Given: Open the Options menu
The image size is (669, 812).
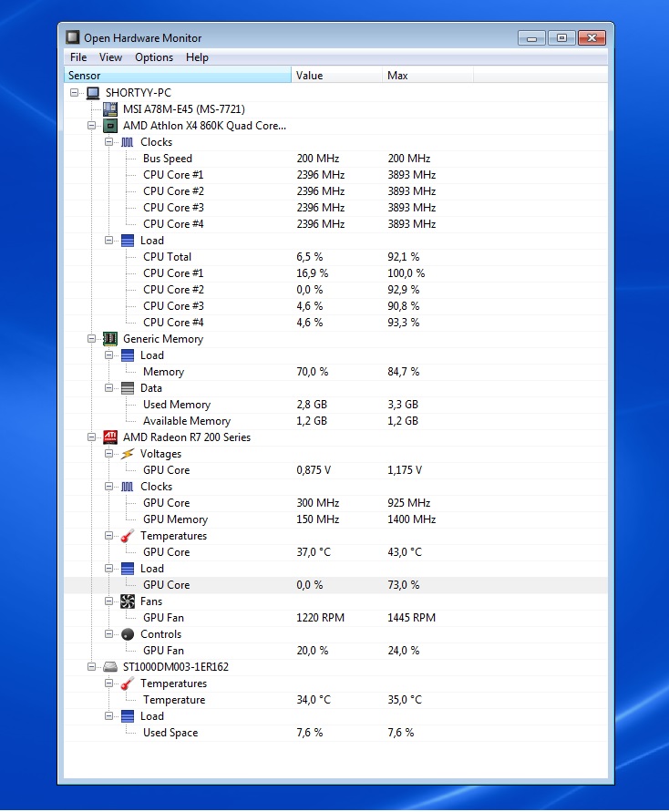Looking at the screenshot, I should click(x=154, y=57).
